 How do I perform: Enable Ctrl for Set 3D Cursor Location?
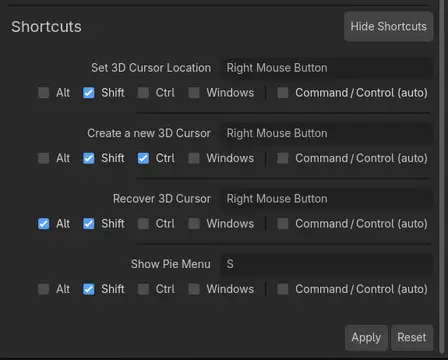tap(143, 93)
